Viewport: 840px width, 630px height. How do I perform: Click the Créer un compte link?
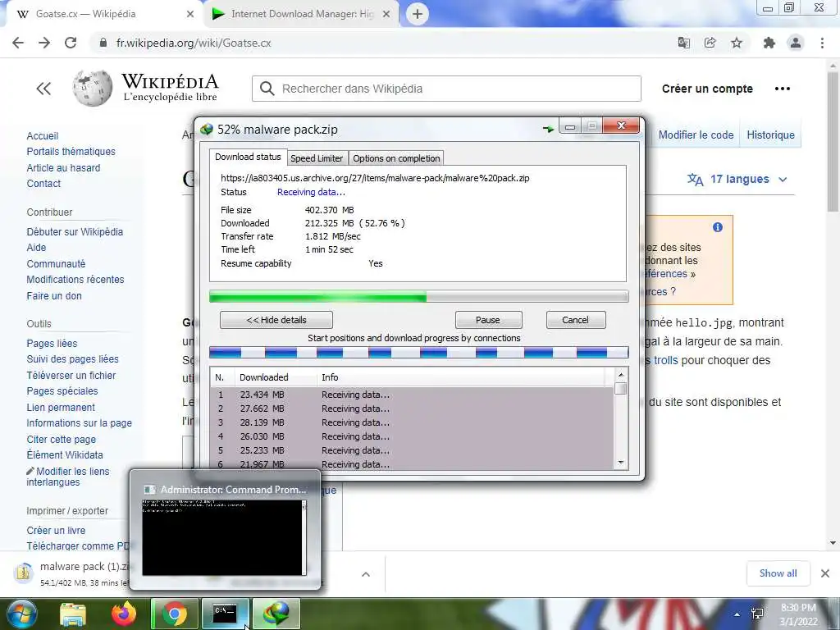(707, 89)
